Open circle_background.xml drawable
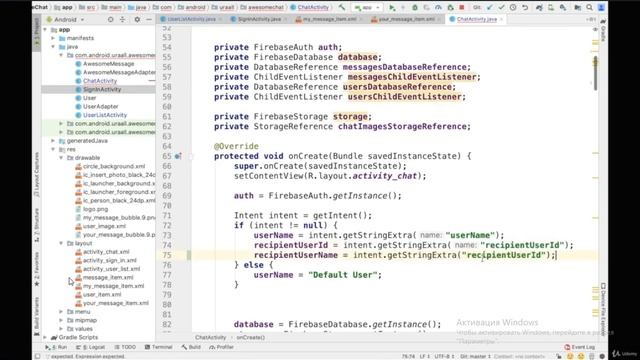Screen dimensions: 640x360 [x=110, y=167]
